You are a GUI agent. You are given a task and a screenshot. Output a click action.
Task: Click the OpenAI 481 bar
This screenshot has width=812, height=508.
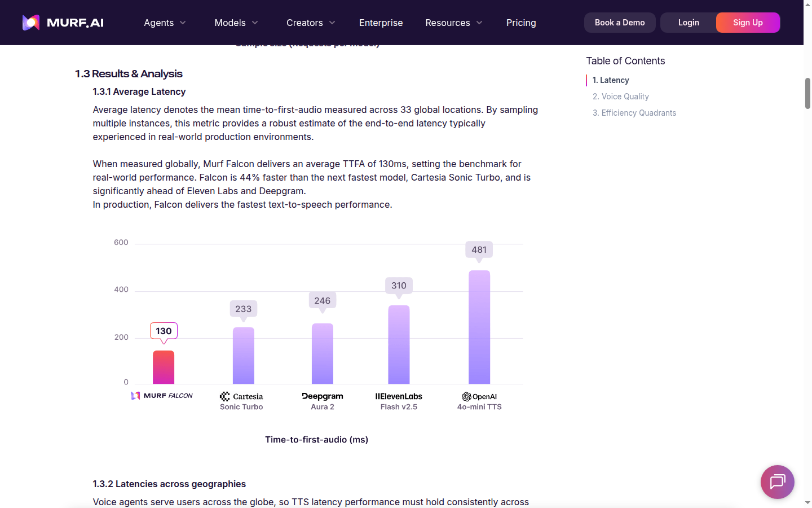(479, 327)
